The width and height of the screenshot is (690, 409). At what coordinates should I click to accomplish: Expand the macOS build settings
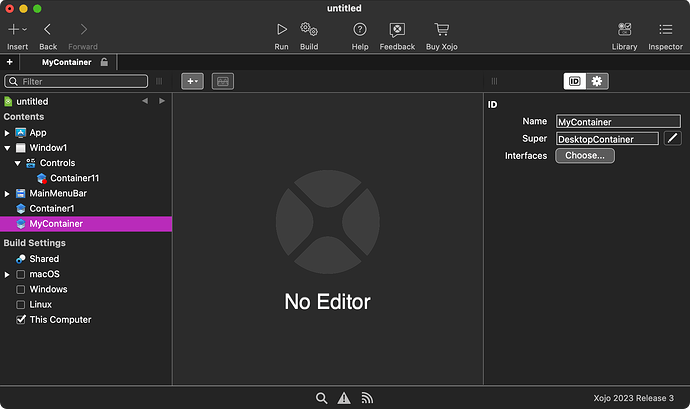tap(7, 275)
